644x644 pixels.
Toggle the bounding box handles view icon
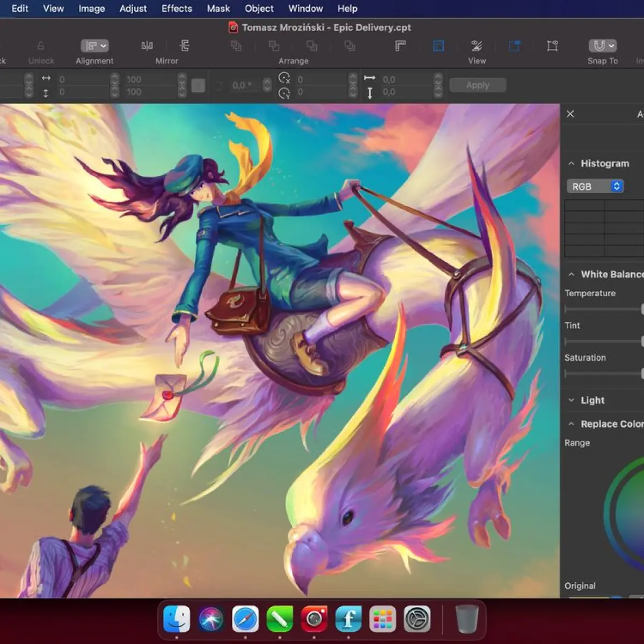click(x=552, y=46)
